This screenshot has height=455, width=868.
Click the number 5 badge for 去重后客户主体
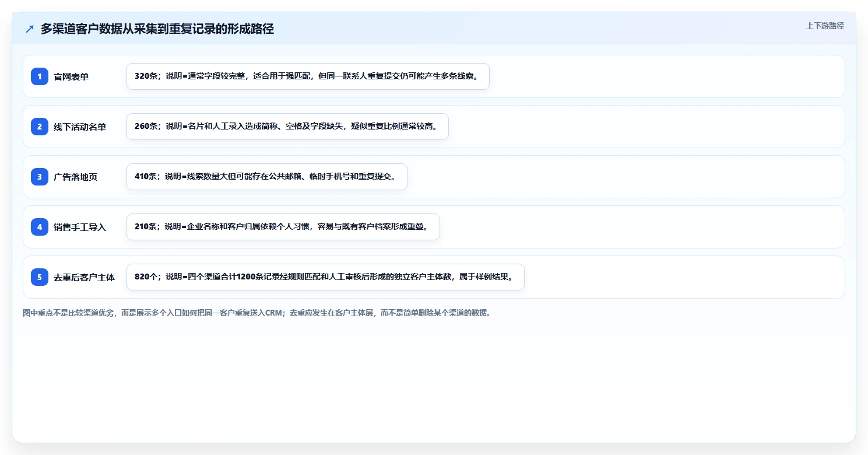(x=40, y=277)
